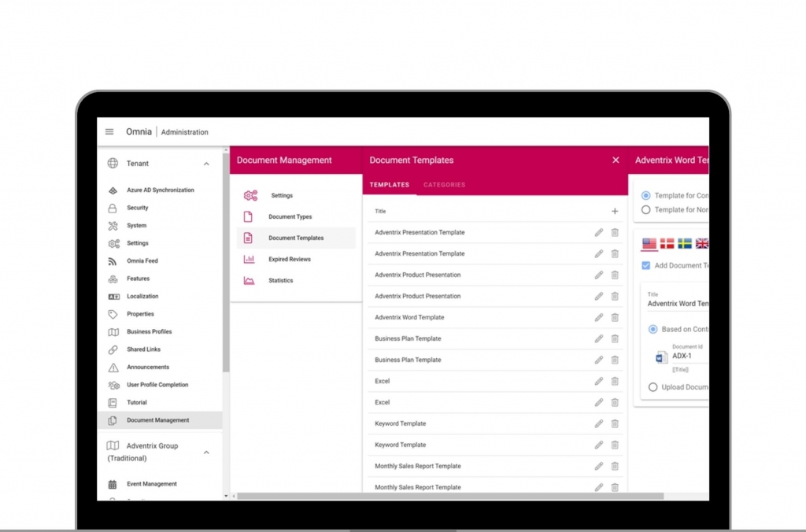
Task: Select the Danish flag language
Action: click(x=667, y=244)
